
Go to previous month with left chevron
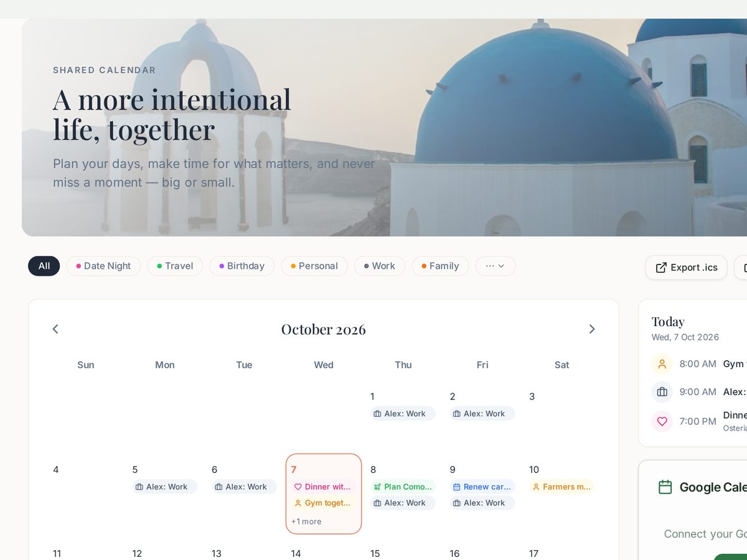click(x=55, y=329)
